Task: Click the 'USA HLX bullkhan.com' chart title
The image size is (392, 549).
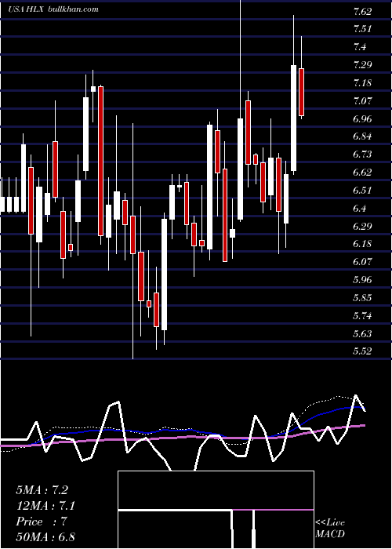Action: 53,9
